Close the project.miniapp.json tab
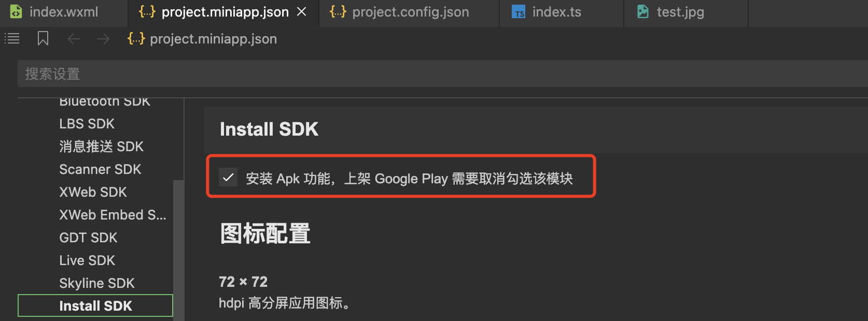The width and height of the screenshot is (868, 321). point(301,11)
